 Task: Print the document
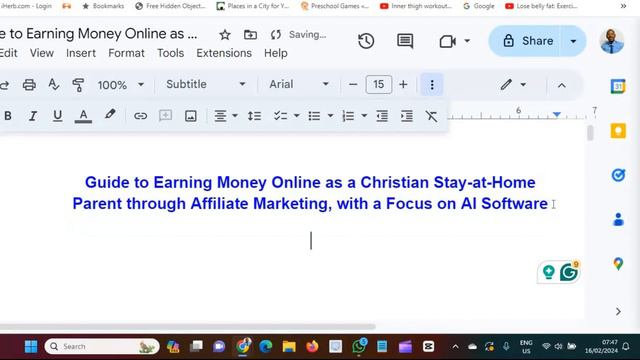29,85
